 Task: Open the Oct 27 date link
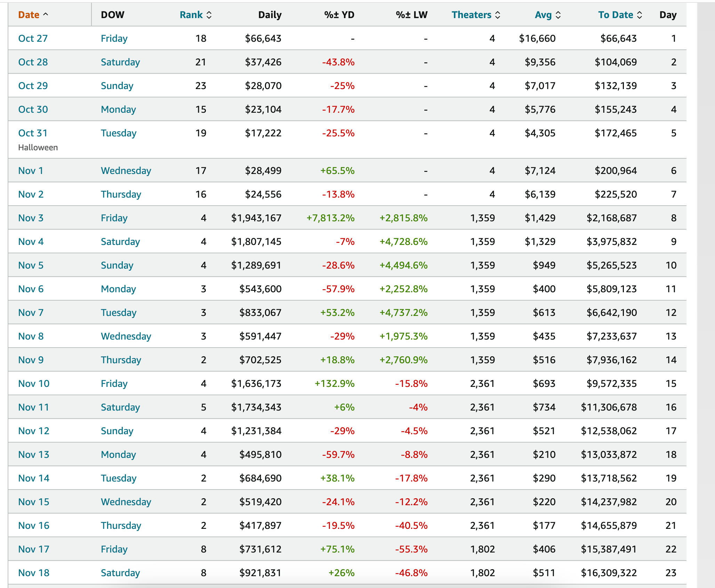33,38
